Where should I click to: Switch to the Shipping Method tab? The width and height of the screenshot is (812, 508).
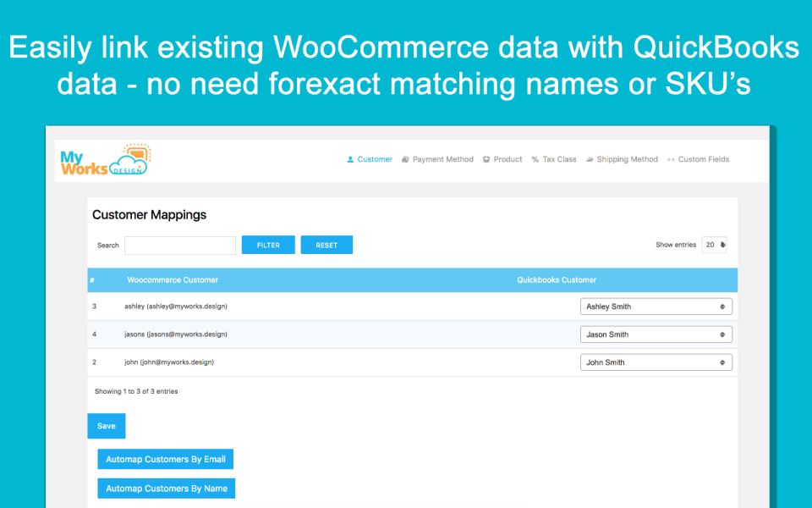point(627,159)
